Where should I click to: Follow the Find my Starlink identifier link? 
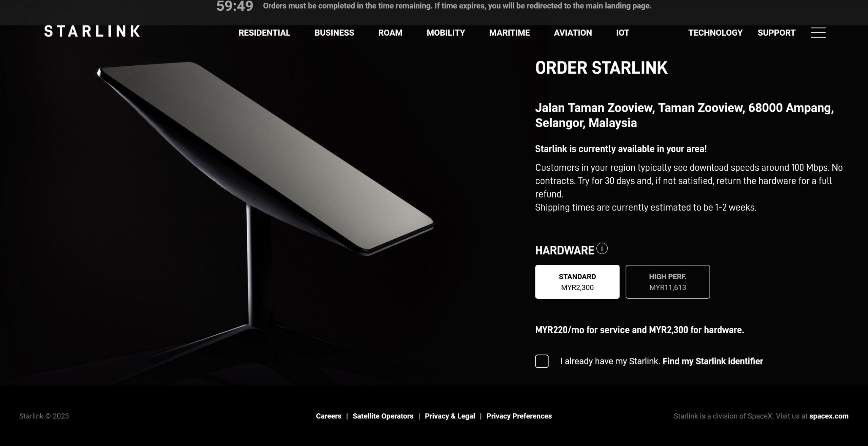[x=713, y=361]
